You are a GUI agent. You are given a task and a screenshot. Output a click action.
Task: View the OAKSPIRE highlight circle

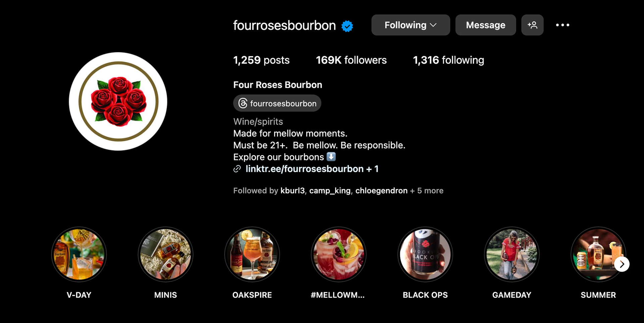[252, 254]
